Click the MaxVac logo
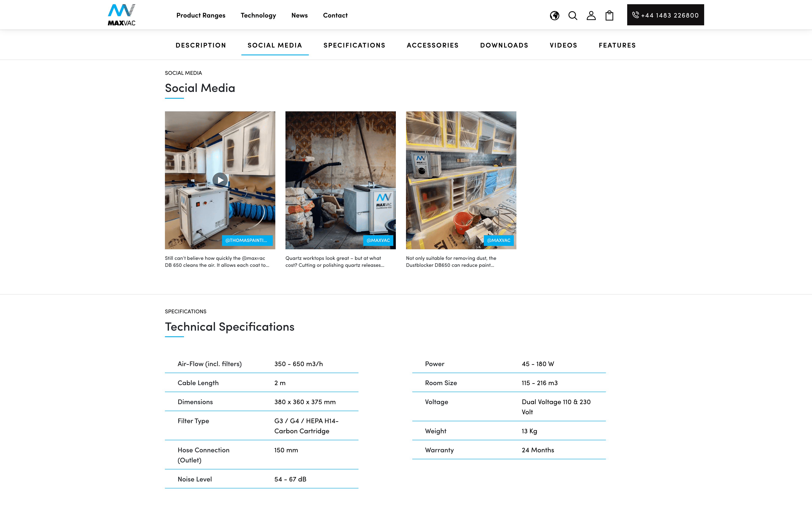812x507 pixels. 121,15
